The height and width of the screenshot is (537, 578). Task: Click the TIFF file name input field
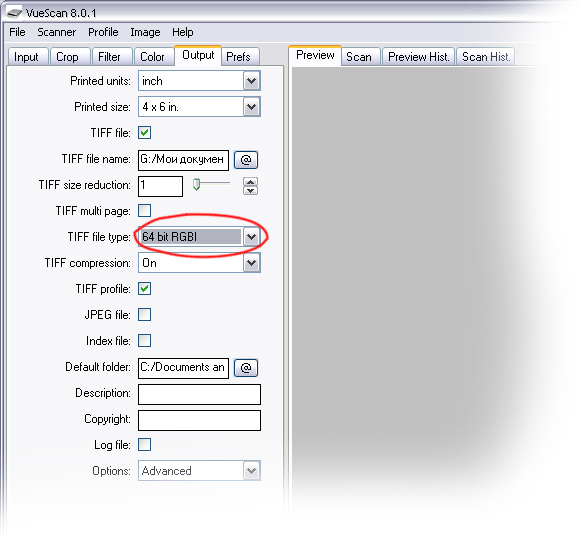(x=183, y=160)
